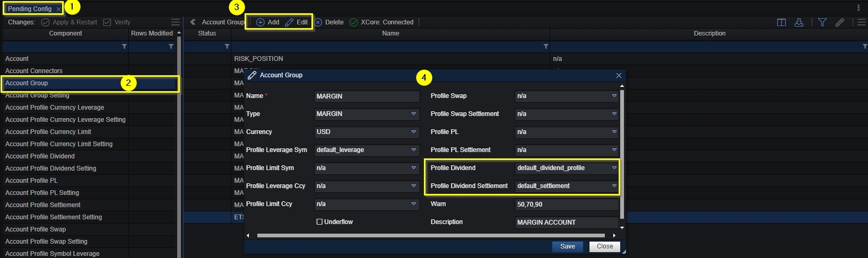Click the funnel filter icon in top toolbar
868x258 pixels.
(822, 22)
